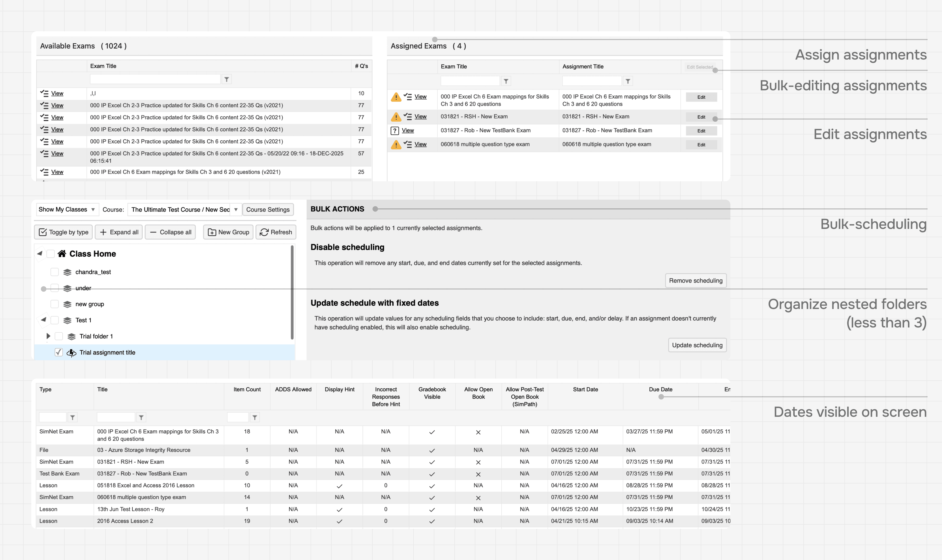Click the stacked layers icon beside chandra_test
This screenshot has height=560, width=942.
67,272
